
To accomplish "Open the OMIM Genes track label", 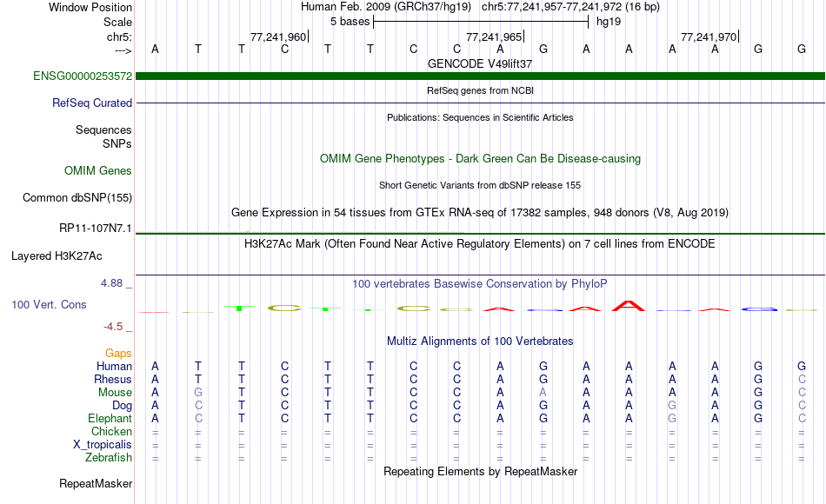I will point(98,170).
